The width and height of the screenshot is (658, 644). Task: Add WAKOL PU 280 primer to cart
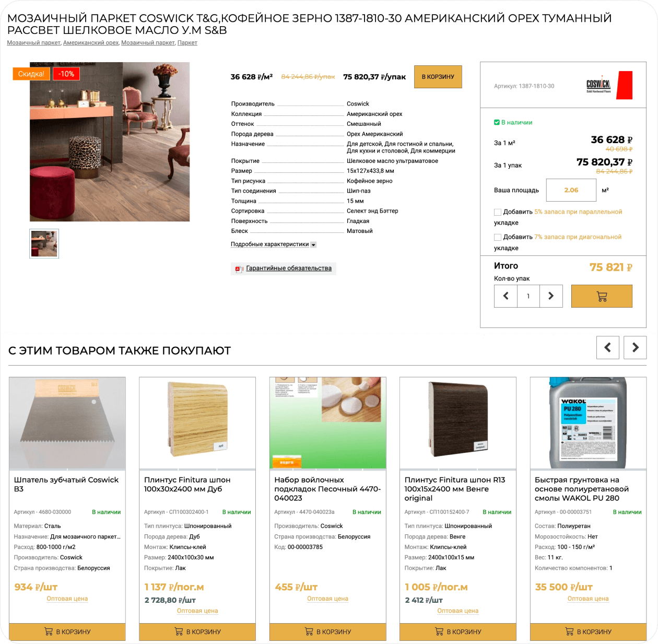pos(588,631)
